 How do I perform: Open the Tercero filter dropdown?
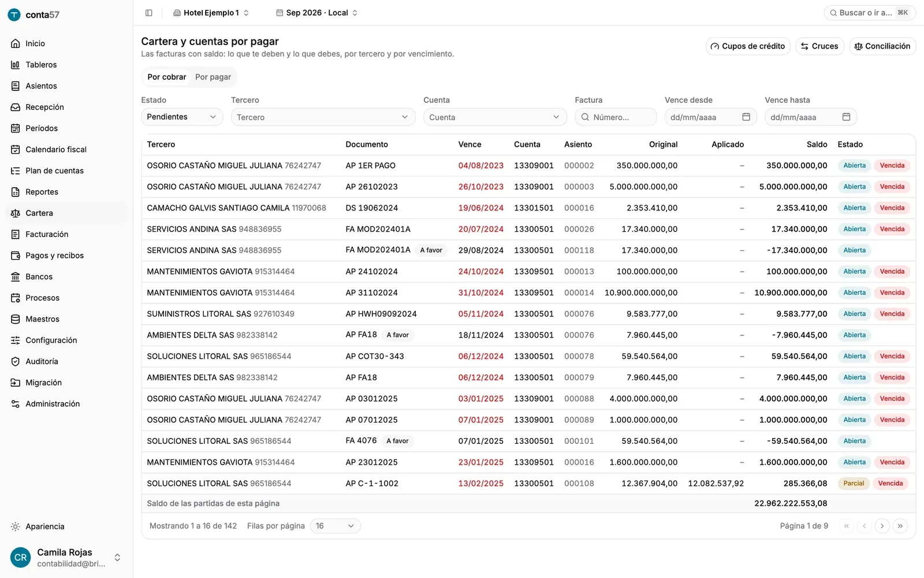point(323,117)
